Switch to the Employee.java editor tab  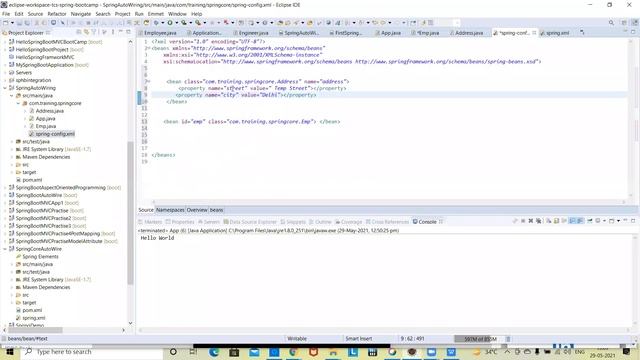tap(160, 33)
